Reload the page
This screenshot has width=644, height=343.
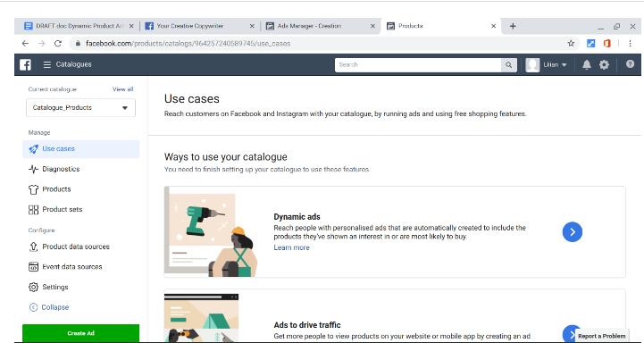tap(58, 43)
